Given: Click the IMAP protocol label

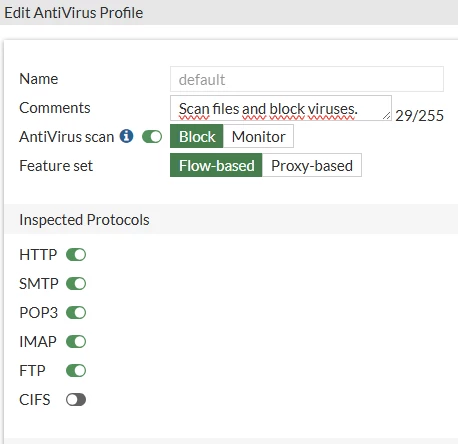Looking at the screenshot, I should [x=38, y=342].
